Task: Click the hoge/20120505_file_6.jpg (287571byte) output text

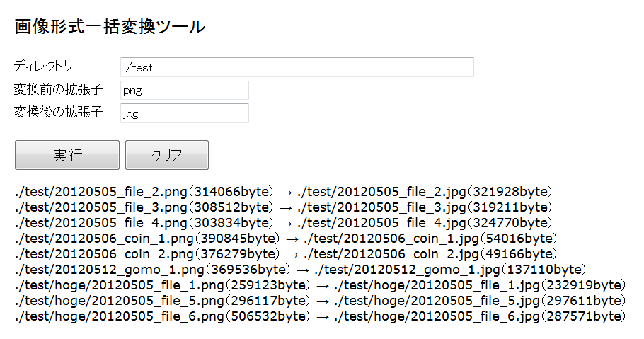Action: tap(480, 317)
